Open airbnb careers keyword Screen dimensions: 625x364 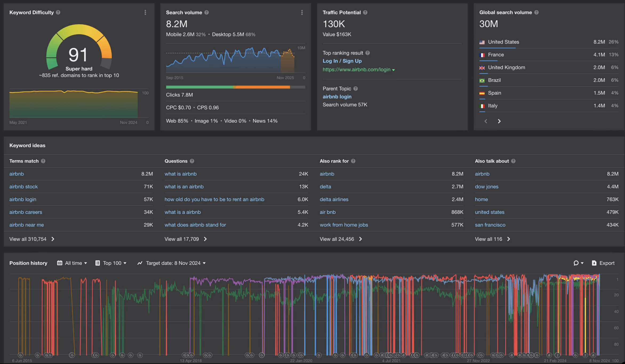(x=26, y=212)
